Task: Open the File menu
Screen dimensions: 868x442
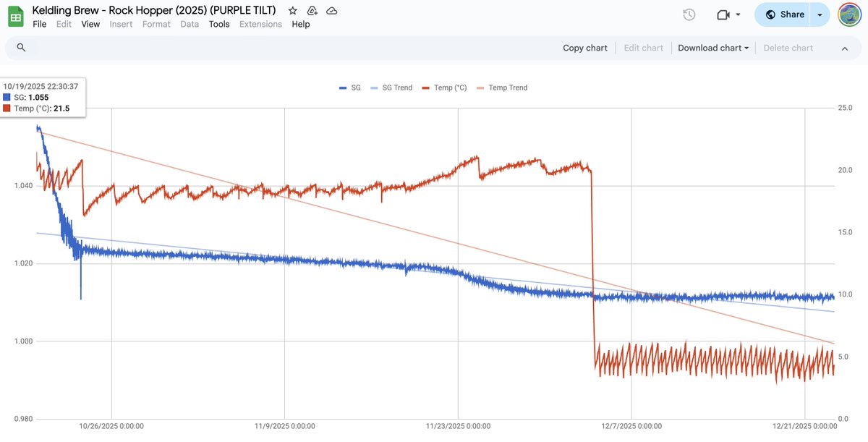Action: pos(40,24)
